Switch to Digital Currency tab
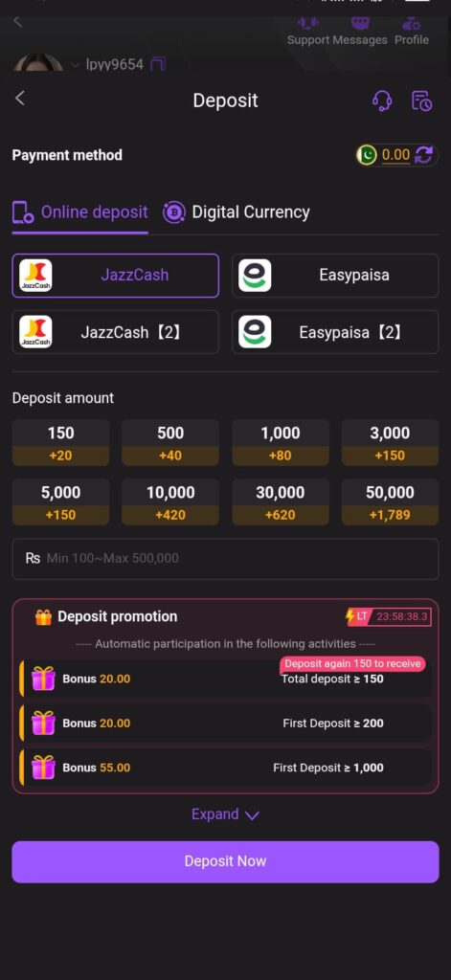 pyautogui.click(x=237, y=212)
